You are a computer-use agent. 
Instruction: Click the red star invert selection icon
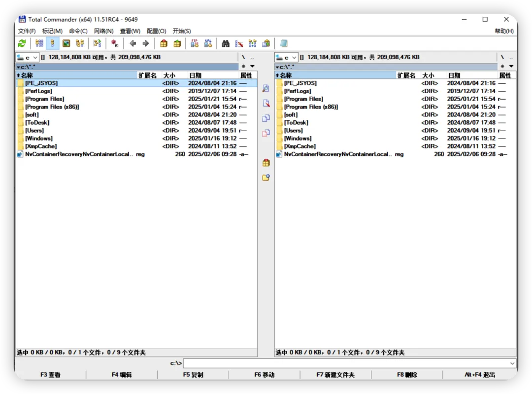[x=115, y=43]
